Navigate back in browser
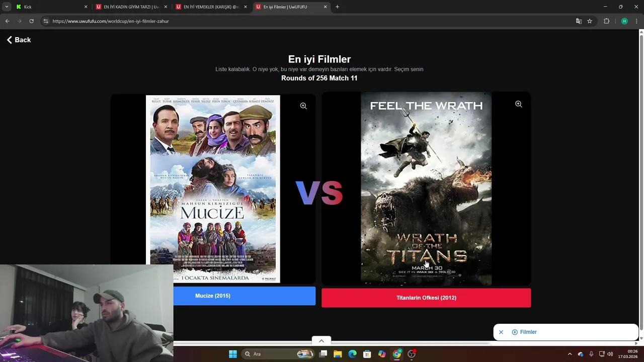The height and width of the screenshot is (362, 644). [7, 21]
